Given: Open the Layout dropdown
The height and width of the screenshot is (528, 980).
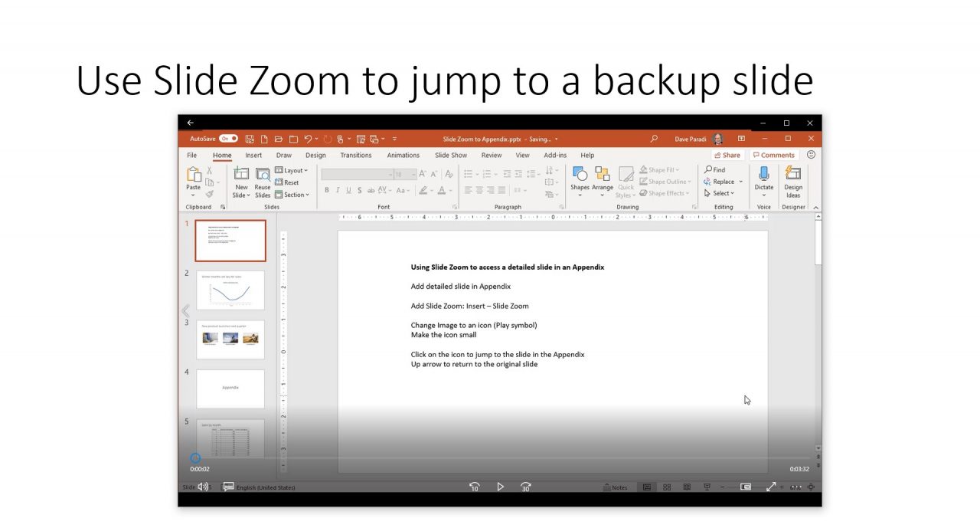Looking at the screenshot, I should [x=292, y=170].
